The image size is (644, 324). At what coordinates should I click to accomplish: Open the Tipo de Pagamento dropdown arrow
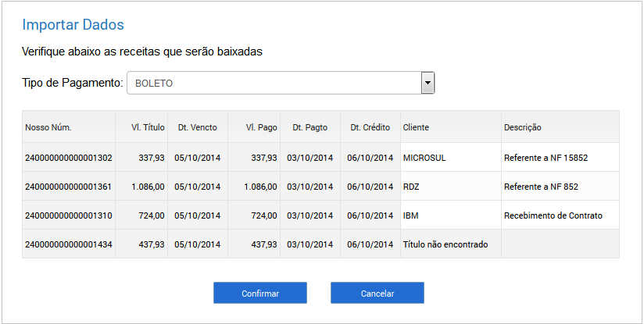[x=428, y=83]
